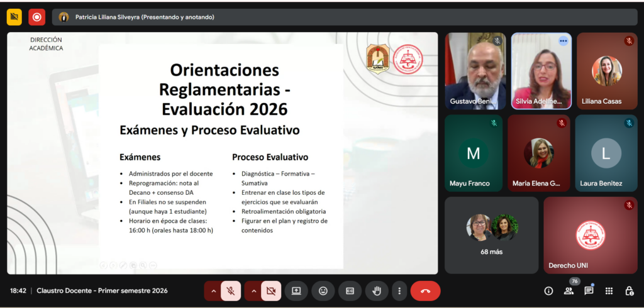
Task: Toggle the muted microphone button
Action: (231, 291)
